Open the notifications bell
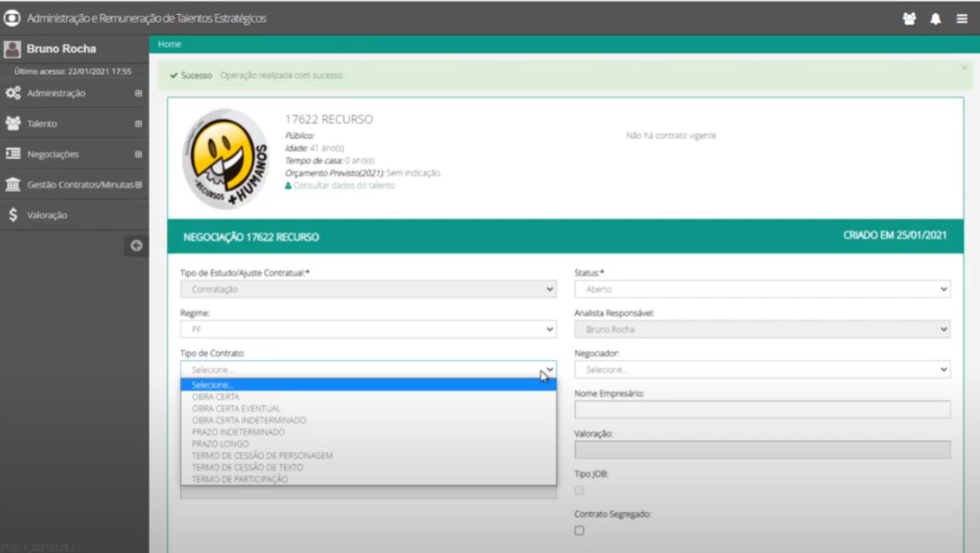The width and height of the screenshot is (980, 553). click(x=936, y=19)
